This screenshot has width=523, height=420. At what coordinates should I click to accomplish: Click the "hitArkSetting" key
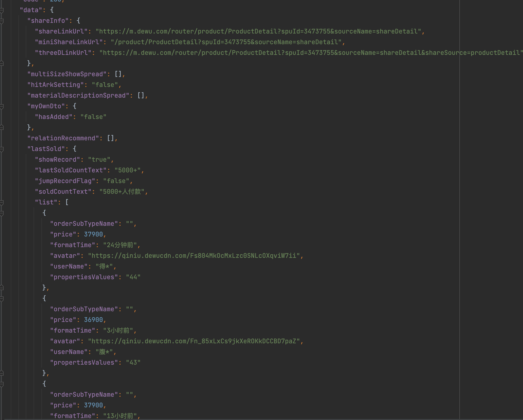coord(56,85)
